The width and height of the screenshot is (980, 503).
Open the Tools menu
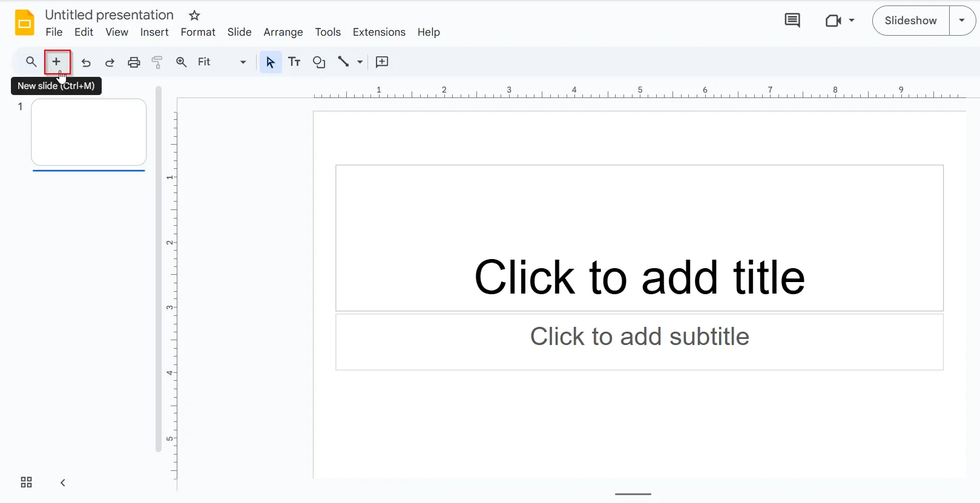pos(327,32)
